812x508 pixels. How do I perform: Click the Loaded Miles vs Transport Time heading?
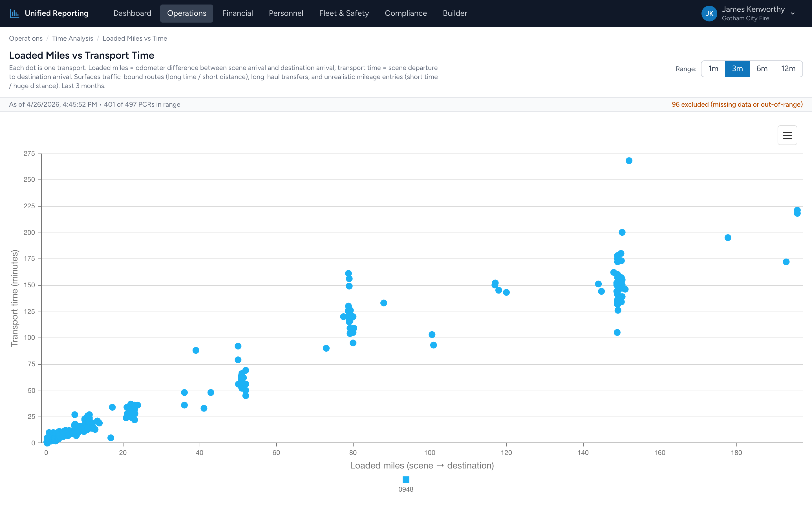pos(81,55)
